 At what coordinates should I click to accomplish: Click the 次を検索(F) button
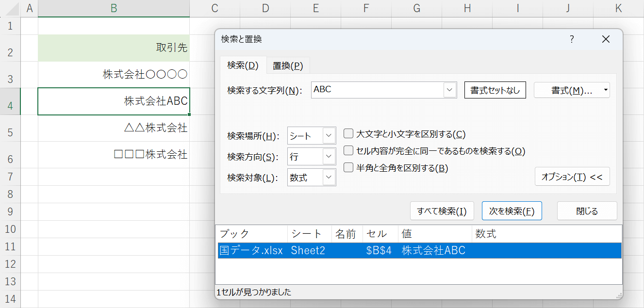pos(512,211)
